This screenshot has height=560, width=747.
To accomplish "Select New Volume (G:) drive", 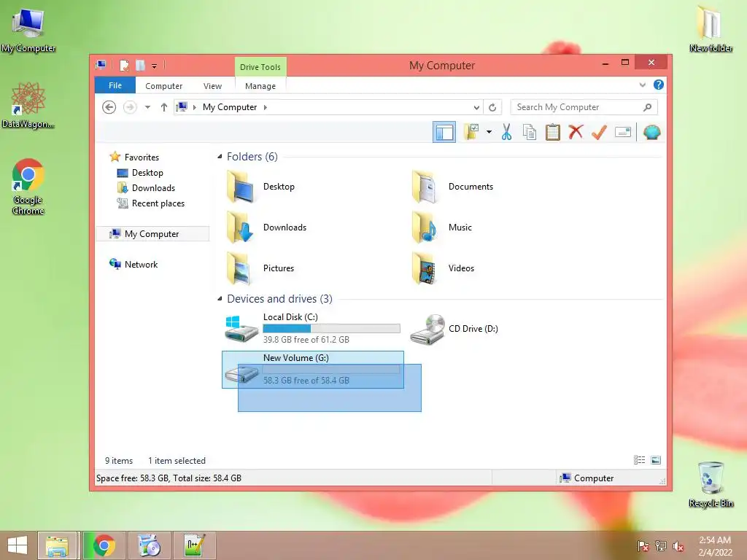I will [x=313, y=370].
